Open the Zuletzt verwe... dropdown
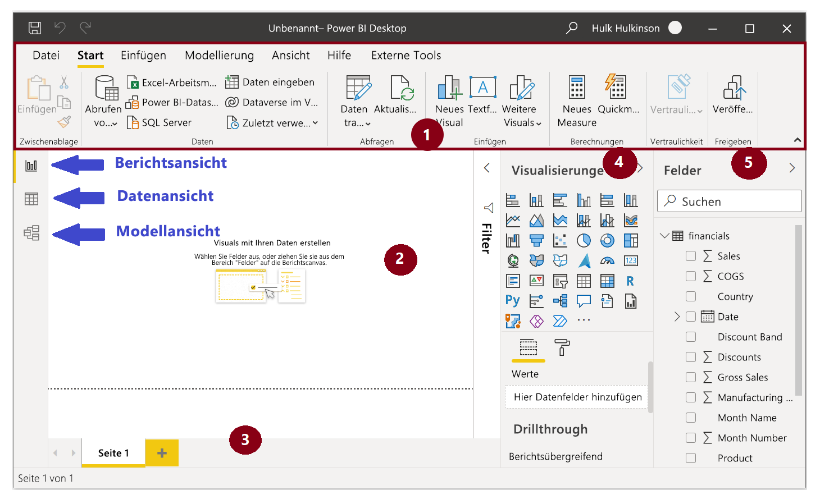Screen dimensions: 820x504 click(x=272, y=122)
